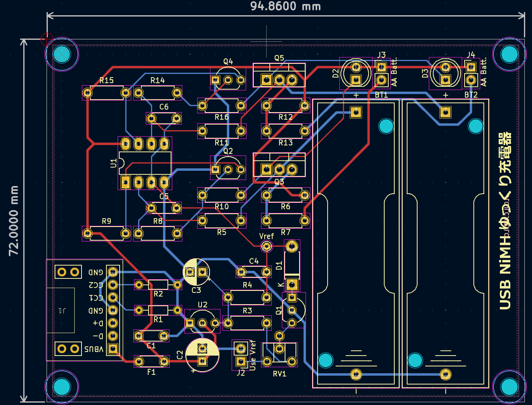
Task: Click the U2 reference label
Action: (202, 305)
